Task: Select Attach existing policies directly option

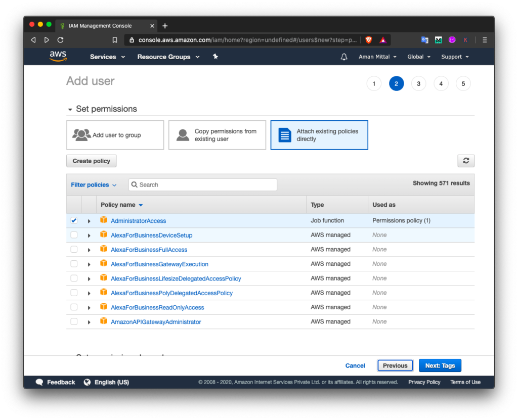Action: pos(319,135)
